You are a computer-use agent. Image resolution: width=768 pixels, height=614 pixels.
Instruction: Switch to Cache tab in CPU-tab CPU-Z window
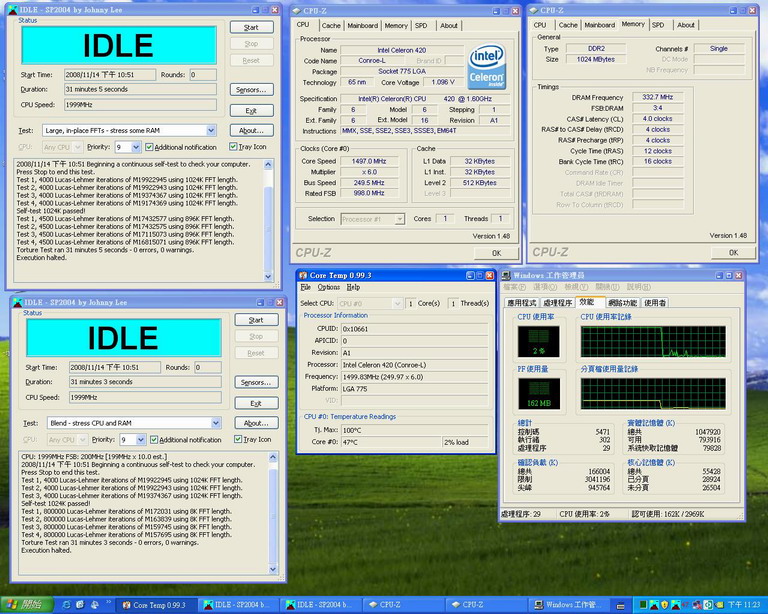331,25
